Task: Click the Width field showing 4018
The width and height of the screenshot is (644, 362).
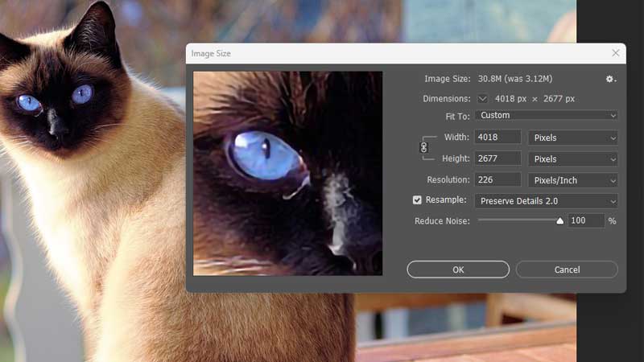Action: (497, 137)
